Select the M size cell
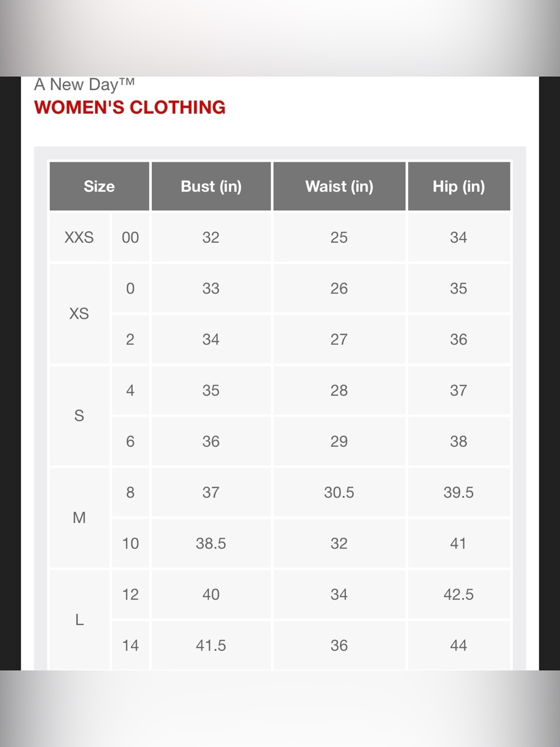The height and width of the screenshot is (747, 560). (79, 517)
